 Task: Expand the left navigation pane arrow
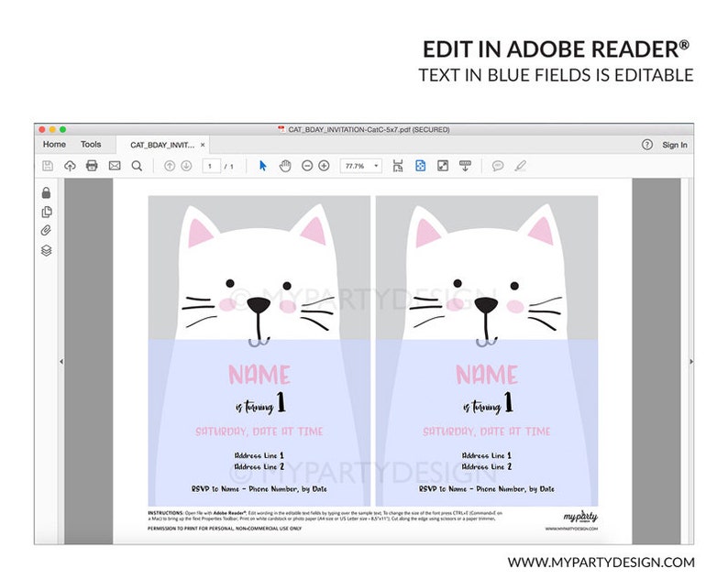click(x=61, y=361)
